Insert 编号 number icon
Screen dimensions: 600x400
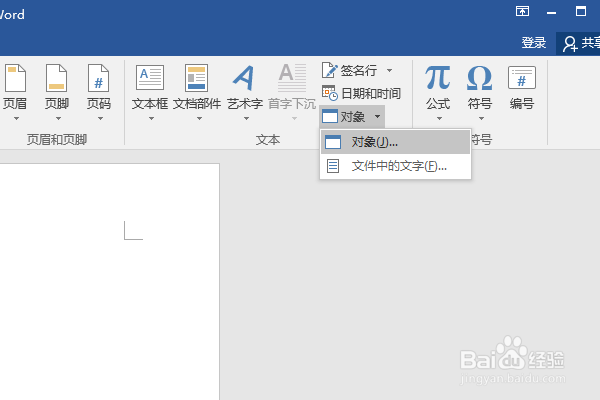pos(522,78)
